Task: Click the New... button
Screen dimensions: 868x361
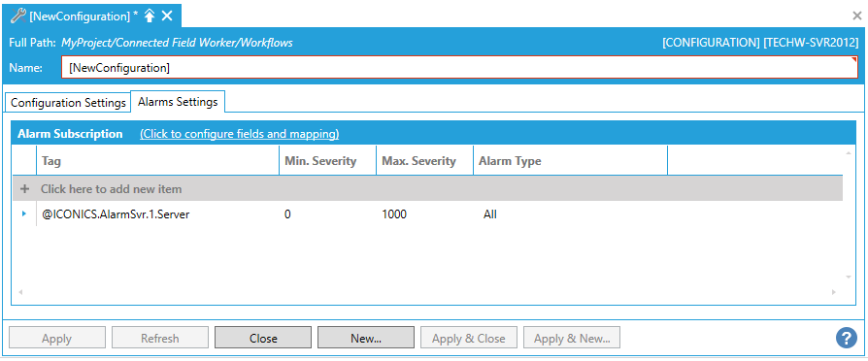Action: click(366, 338)
